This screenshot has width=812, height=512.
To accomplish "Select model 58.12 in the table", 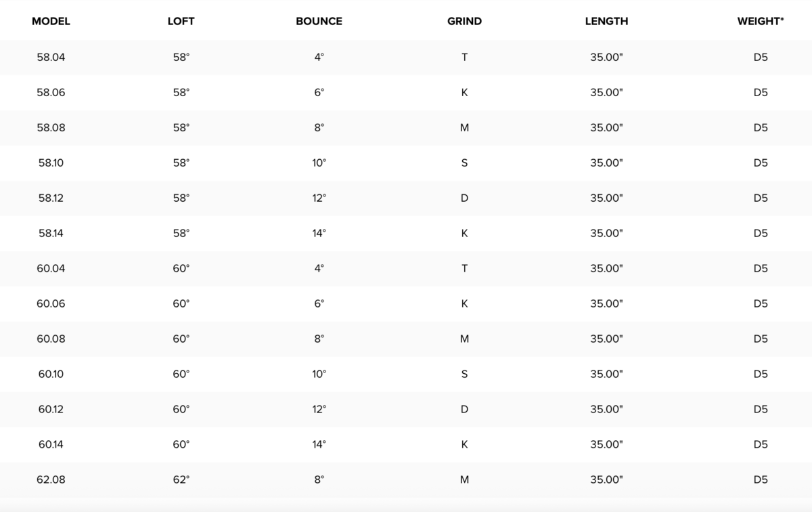I will pyautogui.click(x=51, y=198).
